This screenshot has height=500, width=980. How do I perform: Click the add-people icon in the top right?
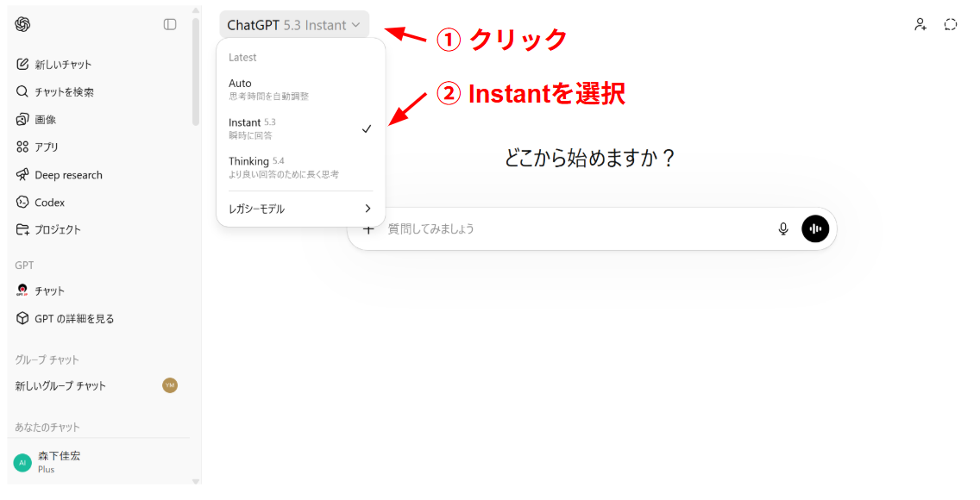(920, 25)
